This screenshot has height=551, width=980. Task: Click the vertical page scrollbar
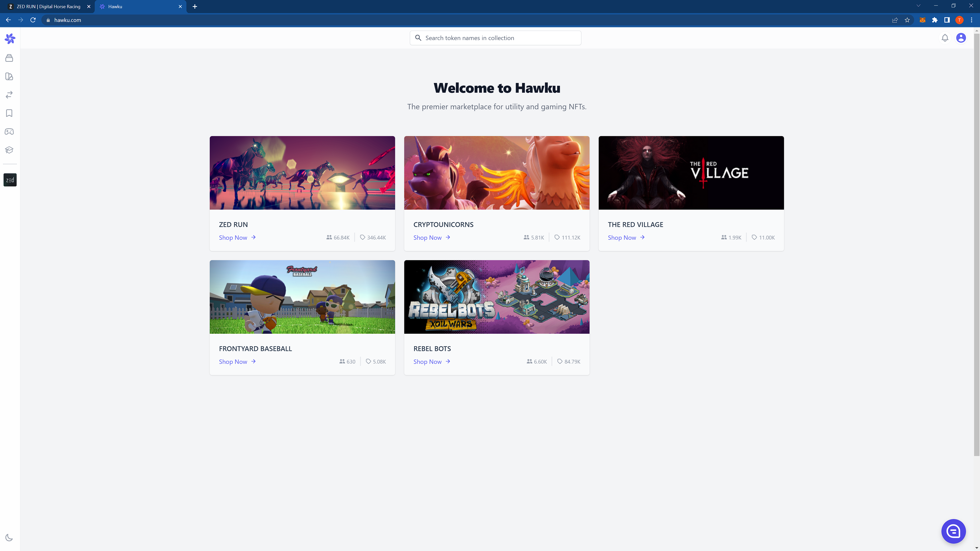pos(977,245)
